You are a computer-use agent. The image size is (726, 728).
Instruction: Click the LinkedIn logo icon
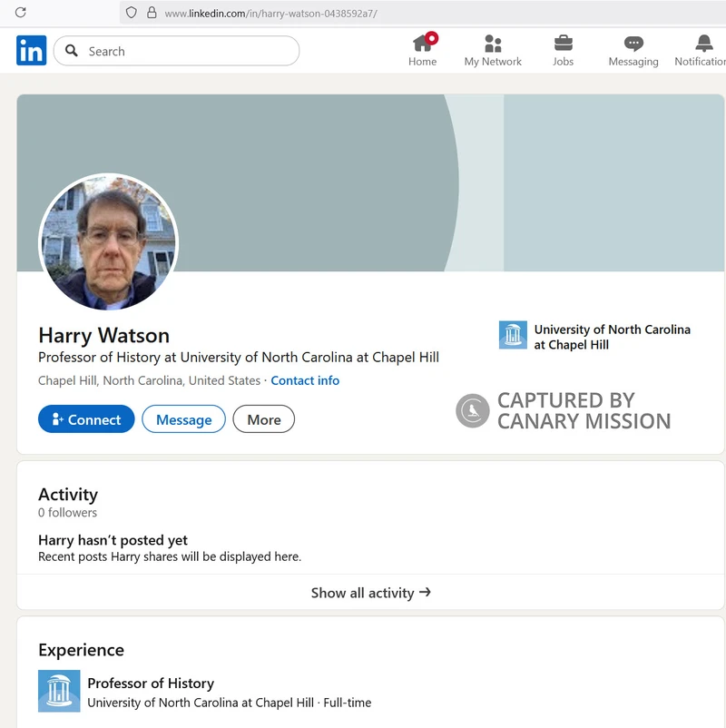pyautogui.click(x=31, y=50)
